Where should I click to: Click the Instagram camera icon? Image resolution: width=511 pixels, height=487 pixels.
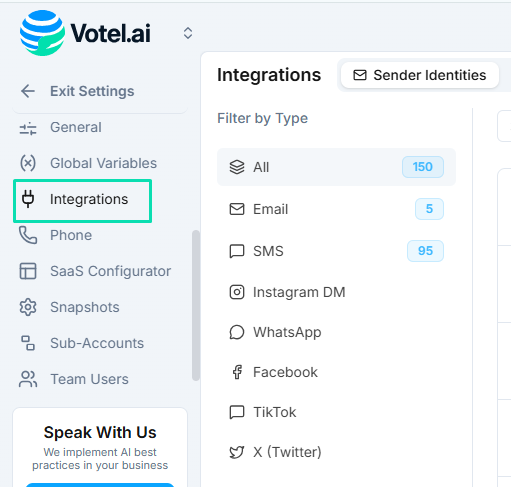(237, 292)
